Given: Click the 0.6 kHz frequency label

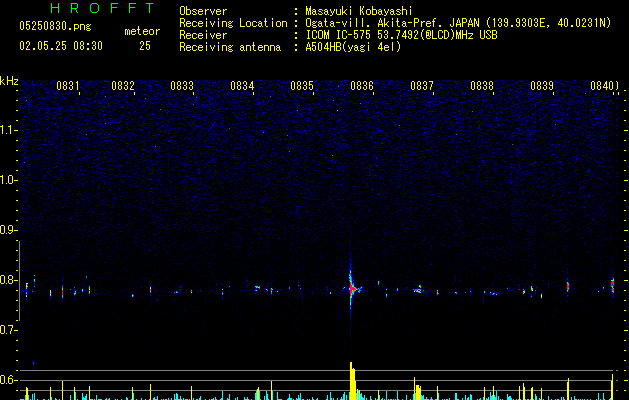Looking at the screenshot, I should coord(8,380).
